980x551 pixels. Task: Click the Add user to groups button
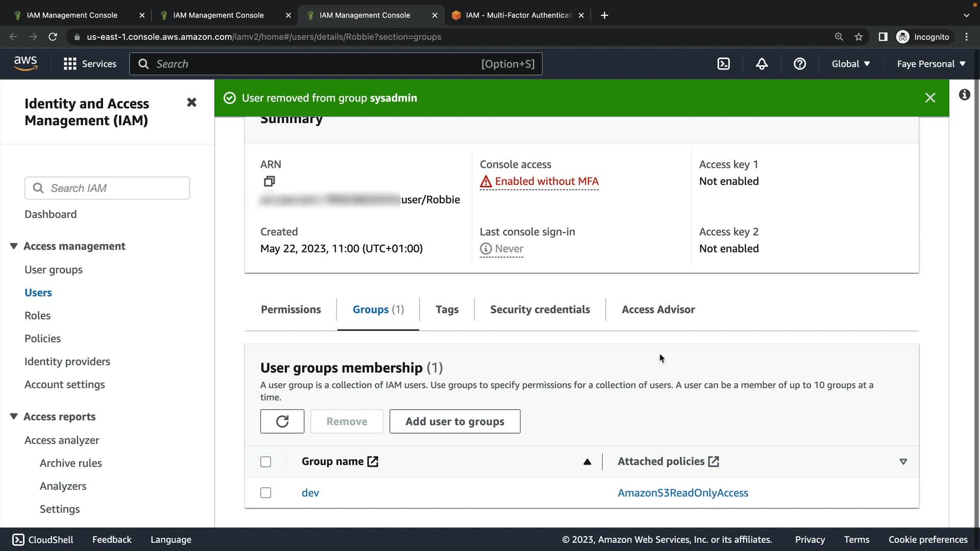[x=454, y=421]
